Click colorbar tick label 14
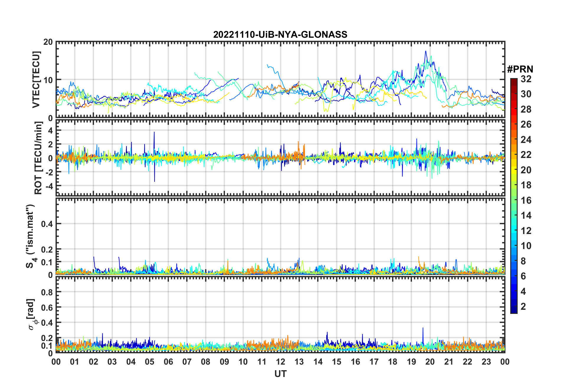The height and width of the screenshot is (392, 561). [x=526, y=215]
